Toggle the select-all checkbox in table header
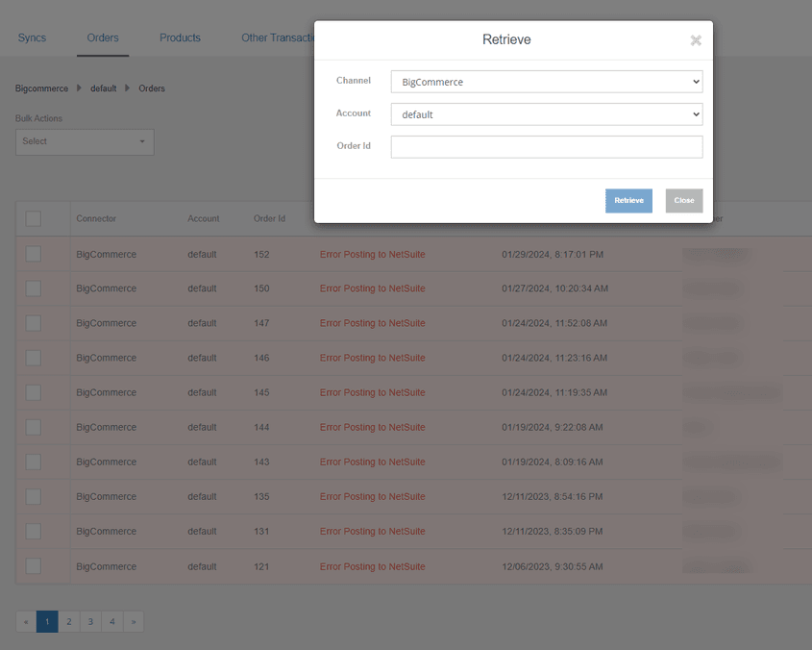 pos(33,218)
